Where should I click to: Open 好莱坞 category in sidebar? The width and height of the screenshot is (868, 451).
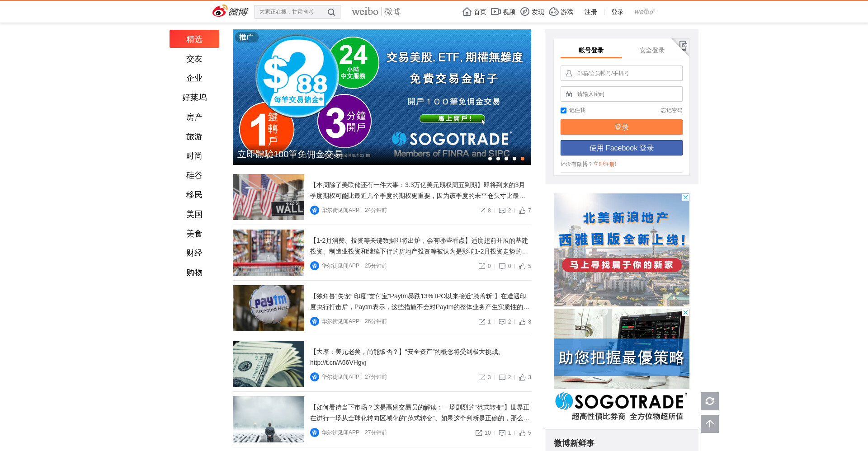coord(194,98)
